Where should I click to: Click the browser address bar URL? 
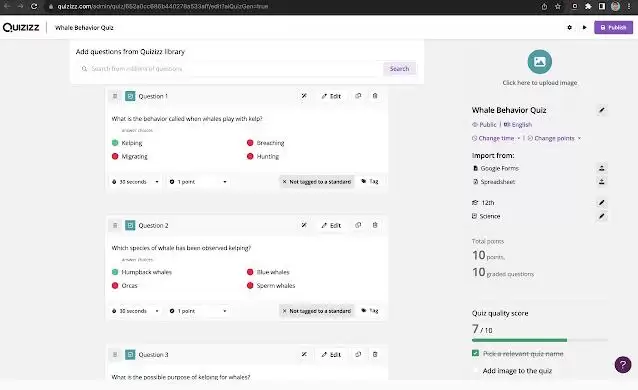point(163,6)
